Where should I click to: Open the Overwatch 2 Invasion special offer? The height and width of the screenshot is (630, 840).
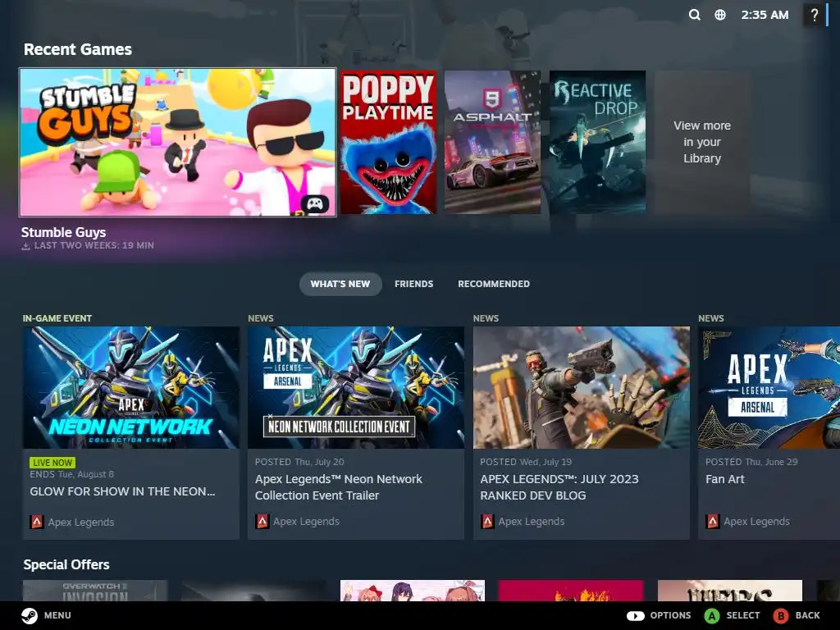[95, 591]
